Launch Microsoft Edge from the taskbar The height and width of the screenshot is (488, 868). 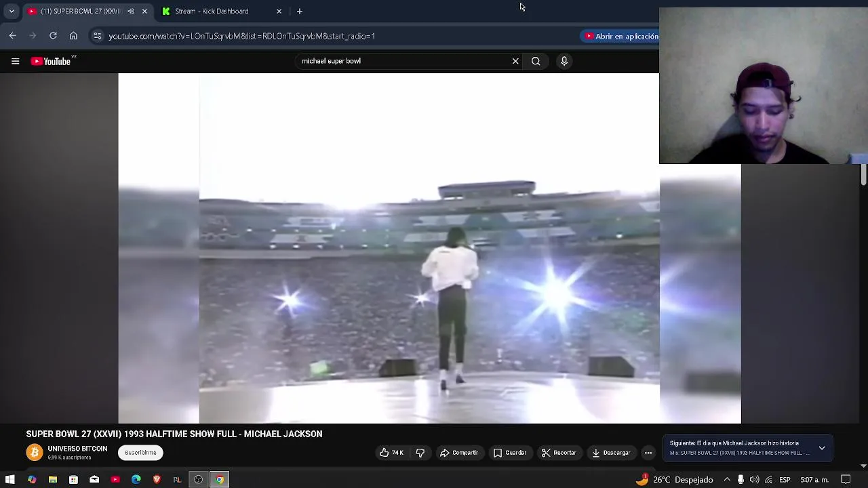136,480
